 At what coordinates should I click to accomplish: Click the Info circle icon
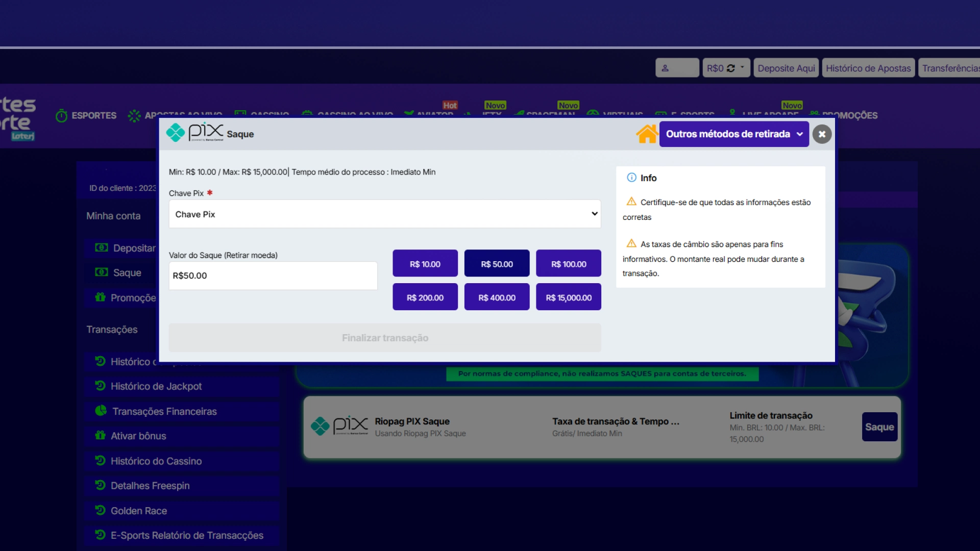point(631,178)
